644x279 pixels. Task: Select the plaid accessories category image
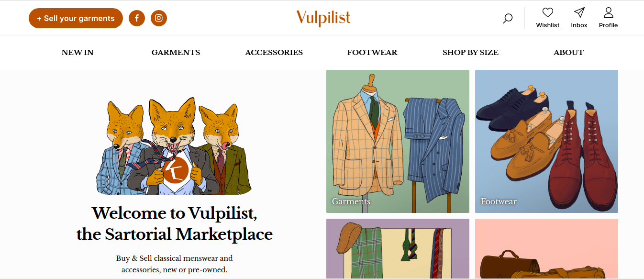coord(397,249)
